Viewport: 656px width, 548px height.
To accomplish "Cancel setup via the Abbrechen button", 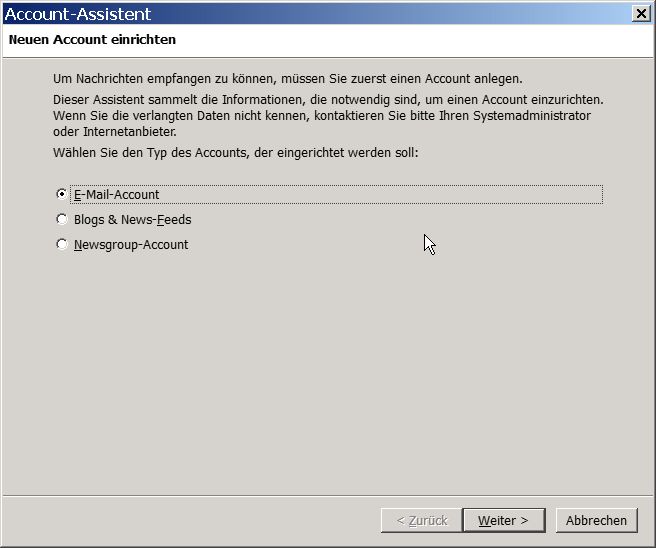I will [x=597, y=520].
